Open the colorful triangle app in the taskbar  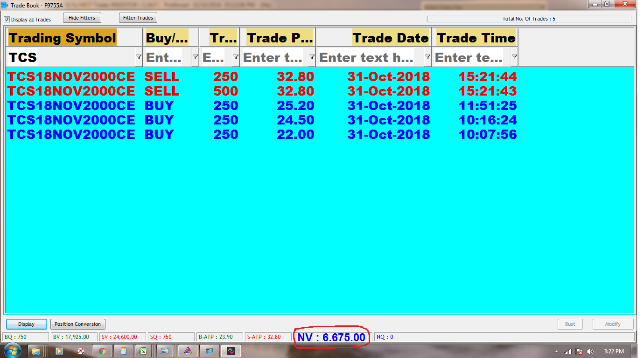188,351
